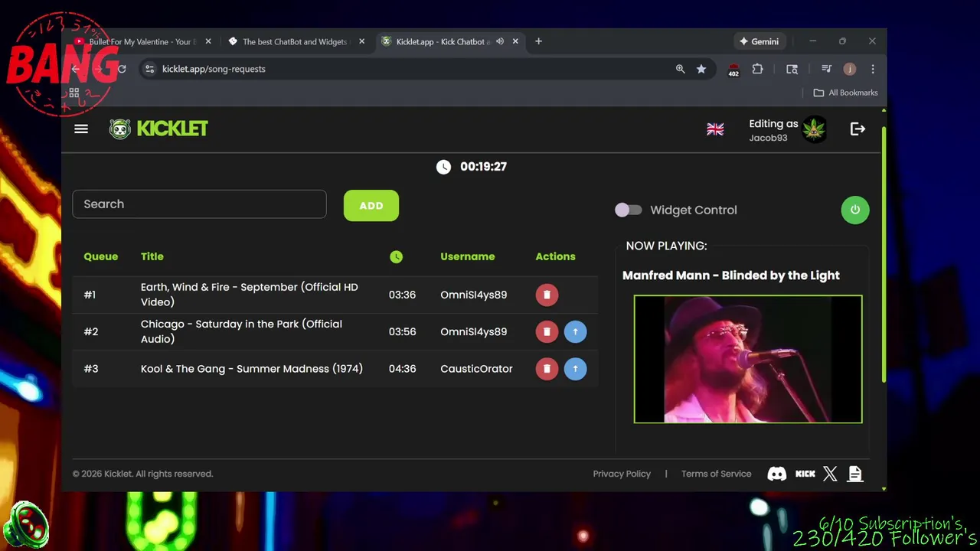Screen dimensions: 980x551
Task: Open the Gemini button in Chrome
Action: point(759,41)
